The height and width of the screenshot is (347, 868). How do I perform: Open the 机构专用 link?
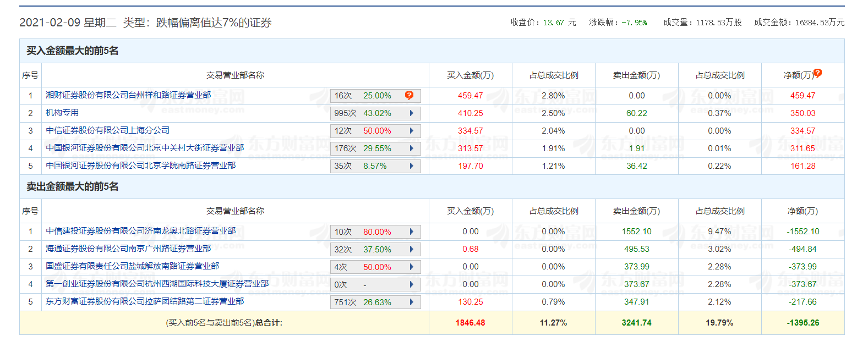[x=62, y=113]
